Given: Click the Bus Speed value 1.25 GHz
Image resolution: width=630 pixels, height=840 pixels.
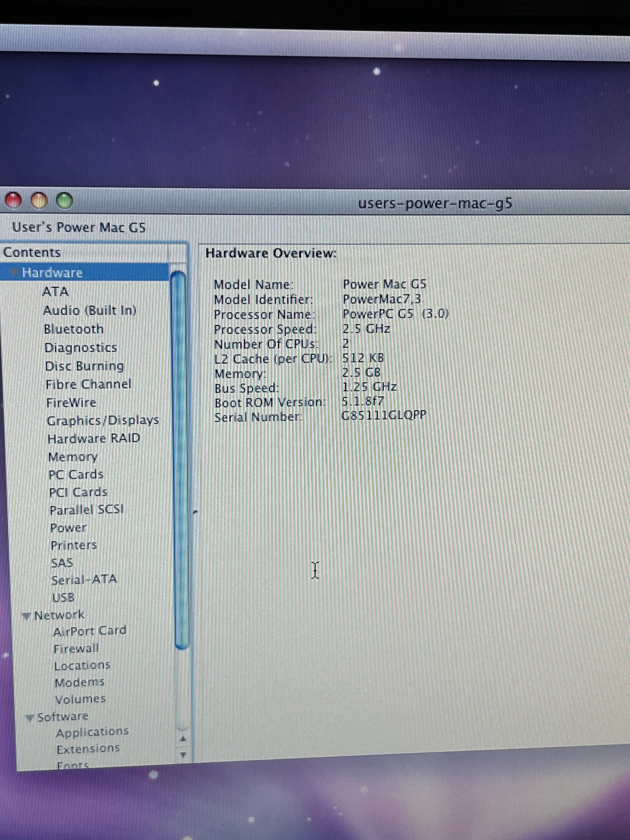Looking at the screenshot, I should (x=370, y=387).
